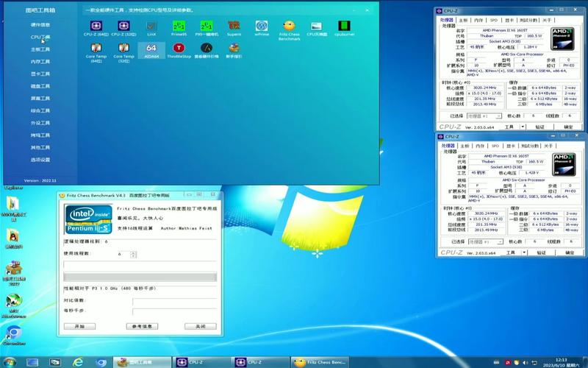
Task: Select the toolbox shortcut on the desktop
Action: click(x=14, y=273)
